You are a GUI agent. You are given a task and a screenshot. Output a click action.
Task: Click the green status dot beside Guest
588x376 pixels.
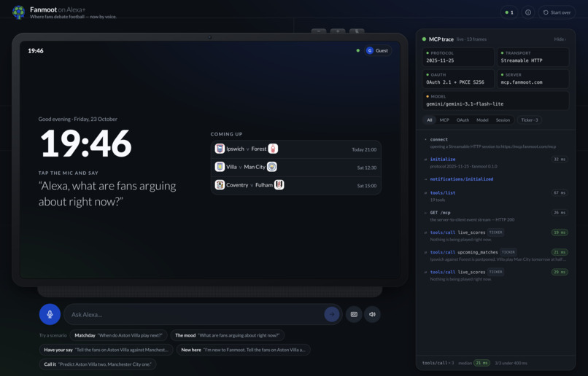click(x=357, y=50)
